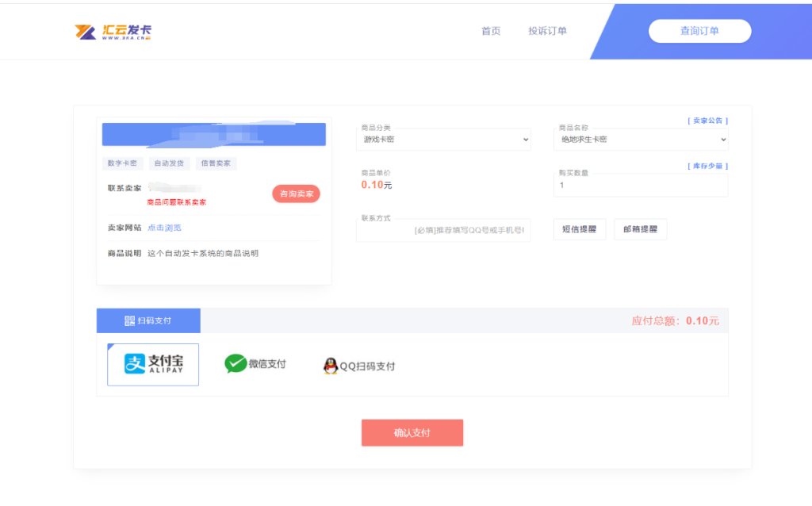Select the Alipay payment icon
The width and height of the screenshot is (812, 506).
coord(152,364)
